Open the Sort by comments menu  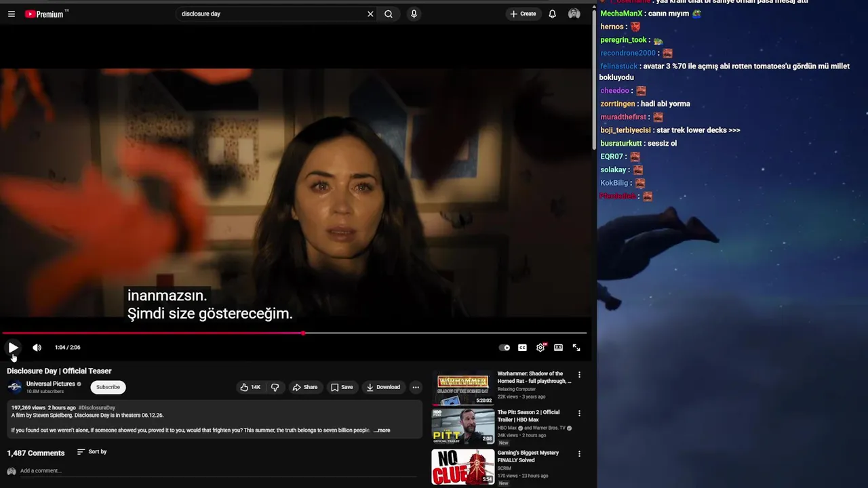92,452
